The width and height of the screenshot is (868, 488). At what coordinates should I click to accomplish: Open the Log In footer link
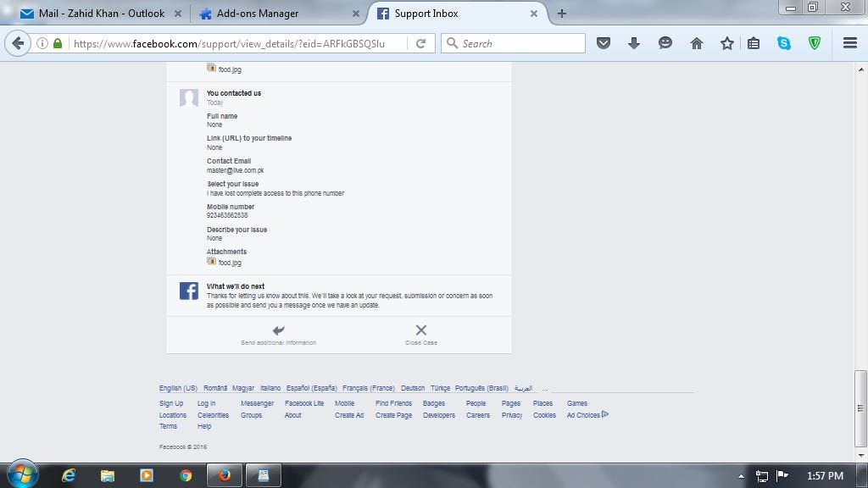(x=207, y=403)
